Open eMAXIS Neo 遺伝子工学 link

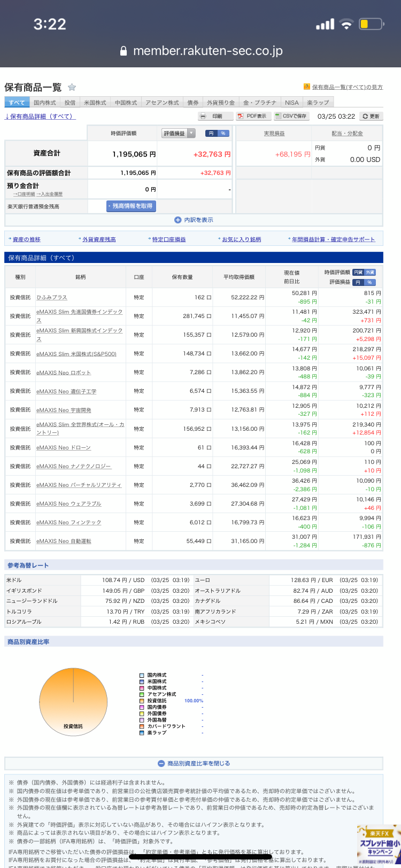[66, 391]
